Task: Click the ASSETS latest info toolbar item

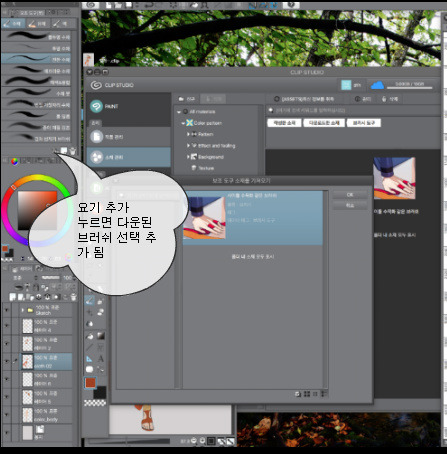Action: point(304,99)
